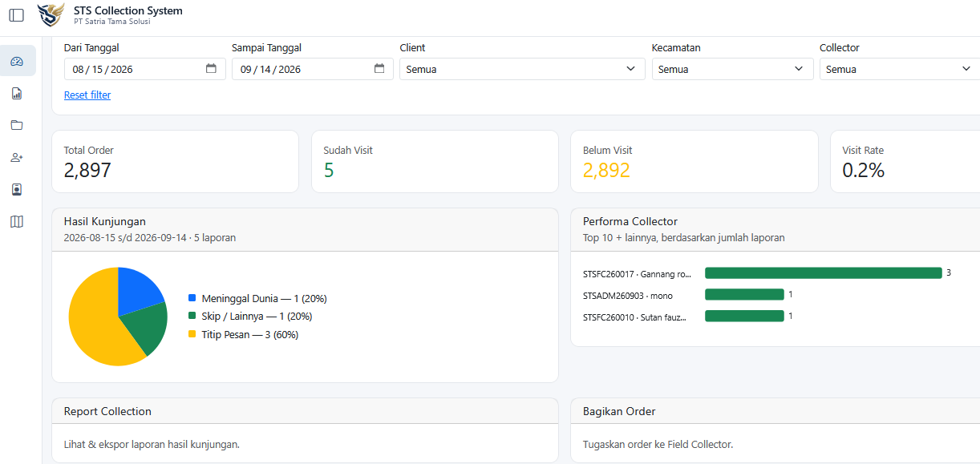980x464 pixels.
Task: Open the add-user sidebar icon
Action: pyautogui.click(x=17, y=158)
